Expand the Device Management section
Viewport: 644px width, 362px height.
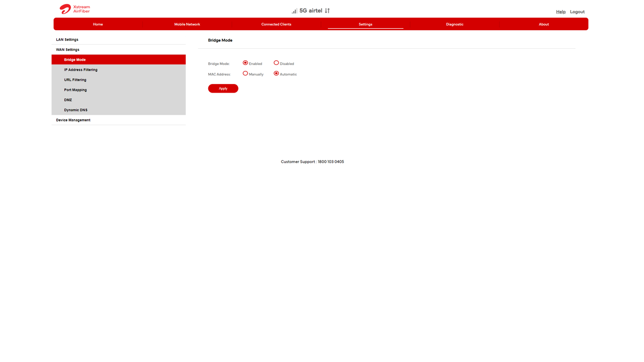[x=73, y=120]
